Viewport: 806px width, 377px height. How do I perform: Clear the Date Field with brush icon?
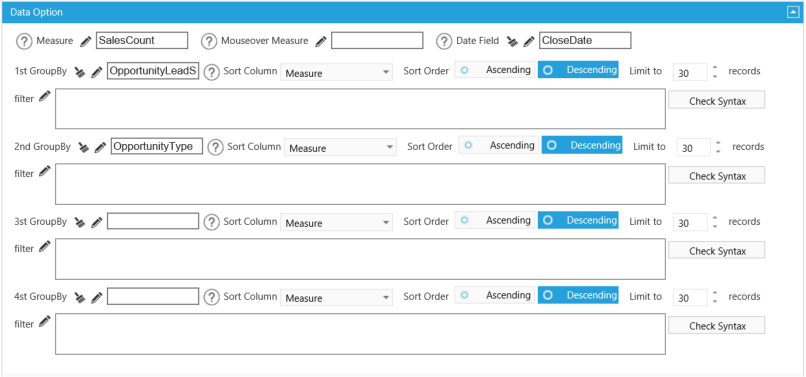(512, 41)
